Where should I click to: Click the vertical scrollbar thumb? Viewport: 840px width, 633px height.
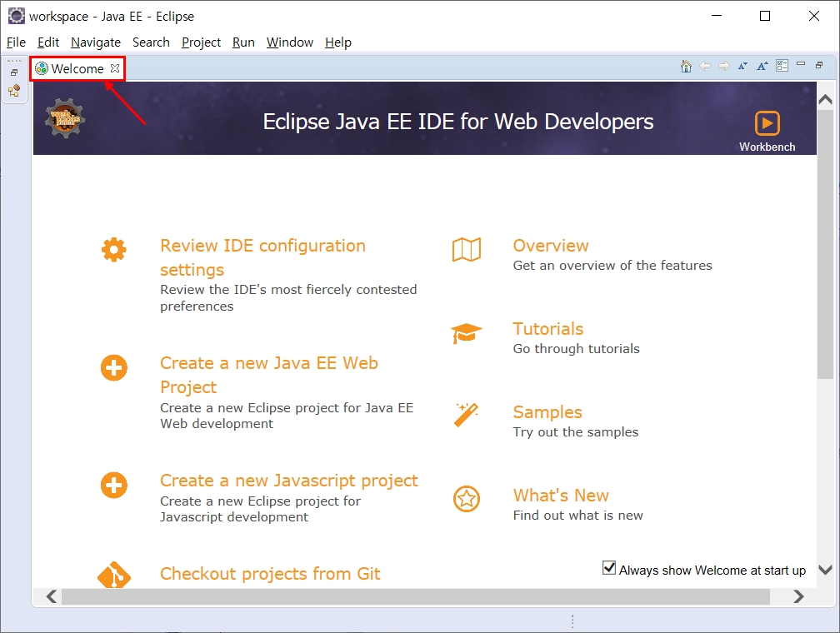(x=826, y=245)
